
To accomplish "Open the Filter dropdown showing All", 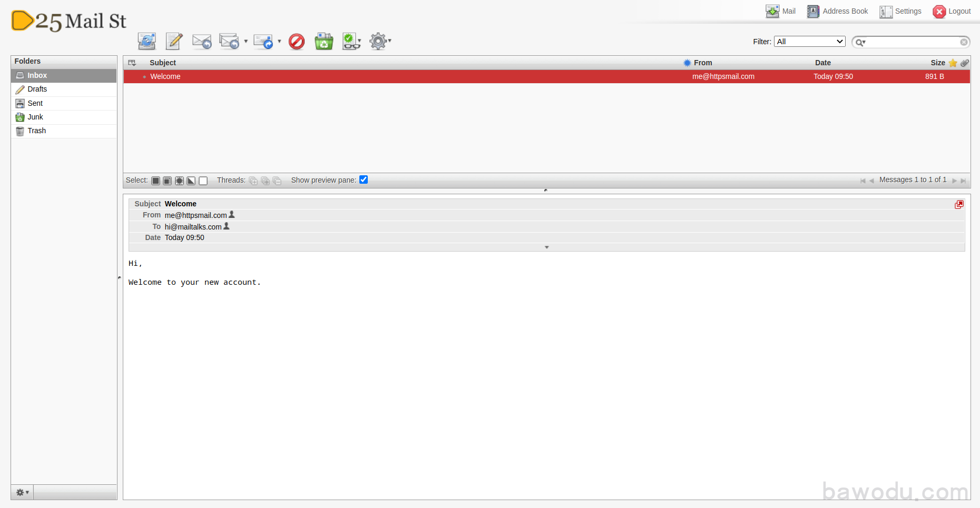I will pyautogui.click(x=809, y=42).
